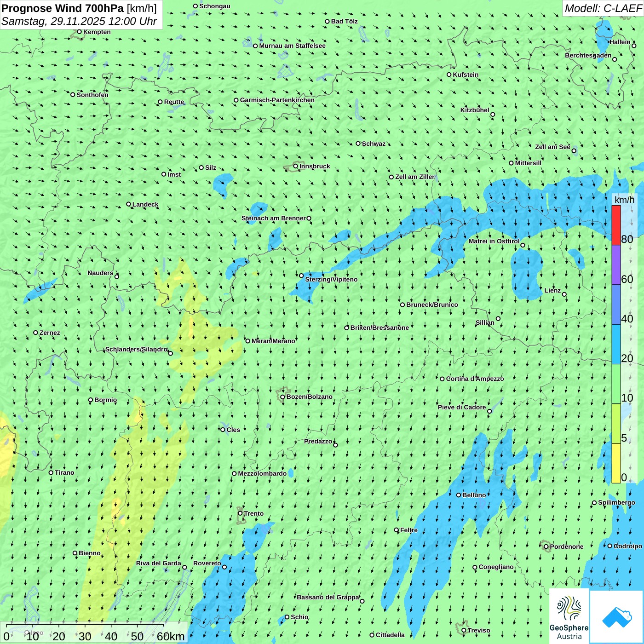Click the 'Sterzing/Vipiteno' label
The width and height of the screenshot is (644, 644).
331,279
